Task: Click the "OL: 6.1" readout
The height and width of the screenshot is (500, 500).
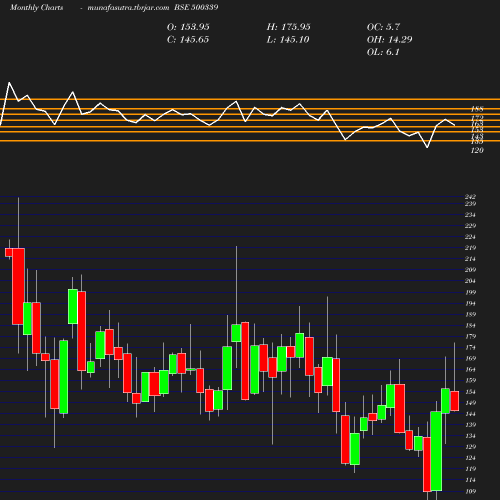Action: 383,52
